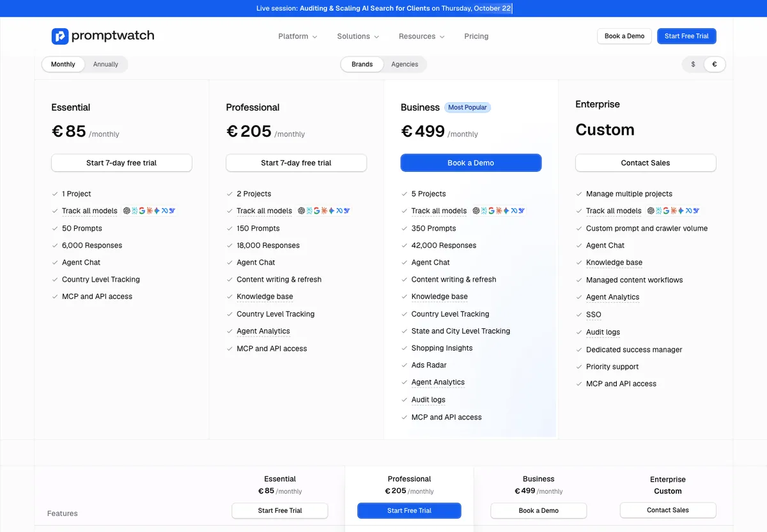767x532 pixels.
Task: Click Book a Demo in header
Action: click(x=624, y=36)
